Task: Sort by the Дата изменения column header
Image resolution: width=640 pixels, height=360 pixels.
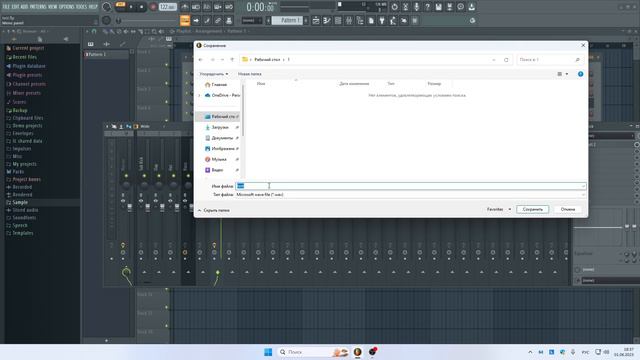Action: (354, 84)
